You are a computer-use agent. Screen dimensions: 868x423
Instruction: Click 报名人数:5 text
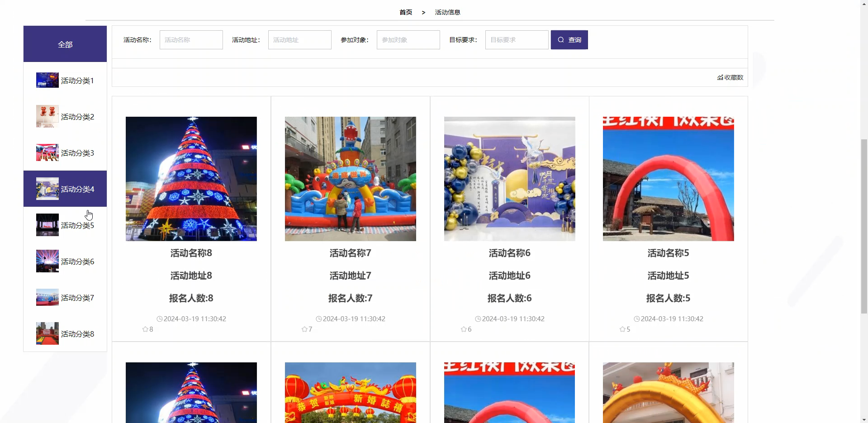tap(669, 298)
